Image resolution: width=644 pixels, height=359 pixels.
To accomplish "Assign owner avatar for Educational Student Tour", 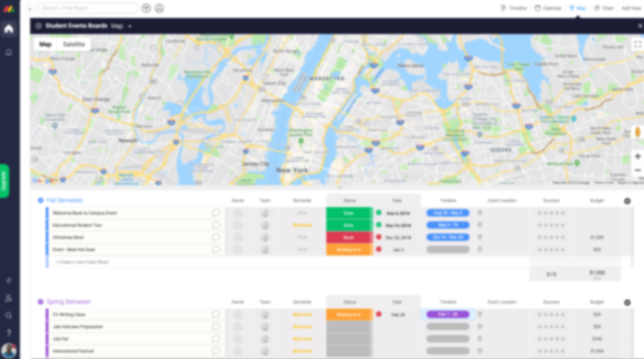I will tap(238, 225).
